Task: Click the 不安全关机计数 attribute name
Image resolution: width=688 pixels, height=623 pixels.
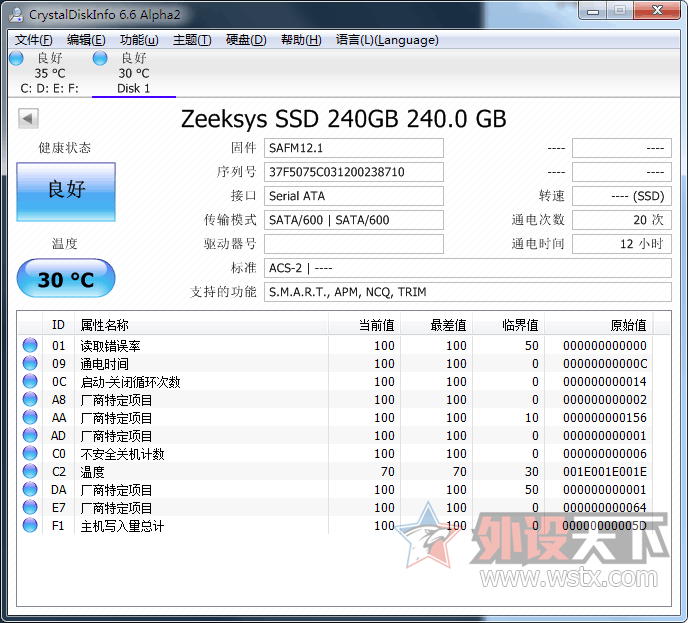Action: (122, 454)
